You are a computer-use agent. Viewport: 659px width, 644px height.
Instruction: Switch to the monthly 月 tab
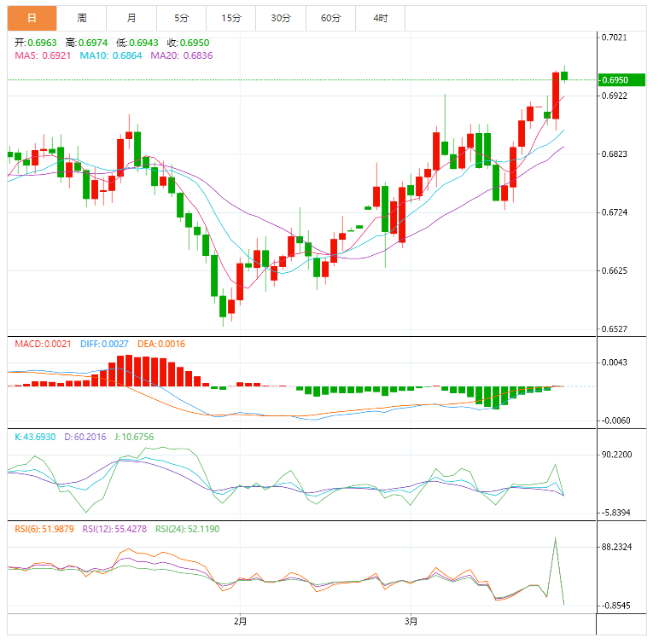click(x=131, y=18)
